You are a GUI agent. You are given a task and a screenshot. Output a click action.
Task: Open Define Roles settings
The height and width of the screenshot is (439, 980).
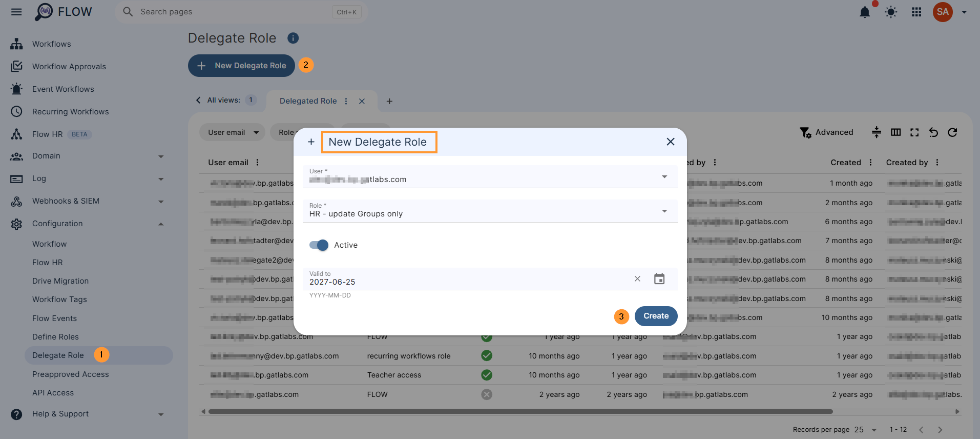click(55, 337)
